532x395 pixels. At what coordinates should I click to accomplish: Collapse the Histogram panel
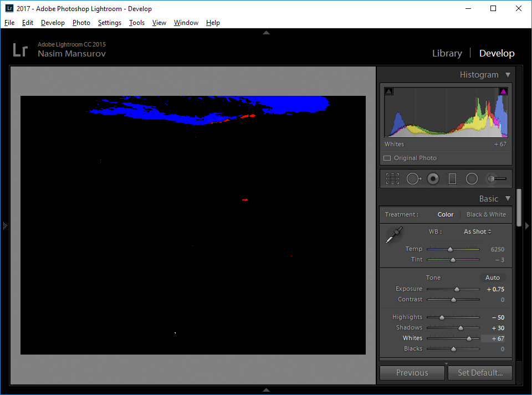point(508,75)
